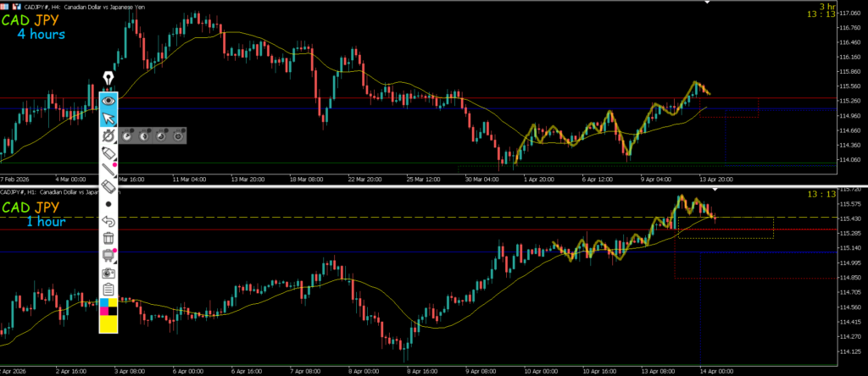The image size is (868, 376).
Task: Select the highlighter marker tool
Action: (x=108, y=152)
